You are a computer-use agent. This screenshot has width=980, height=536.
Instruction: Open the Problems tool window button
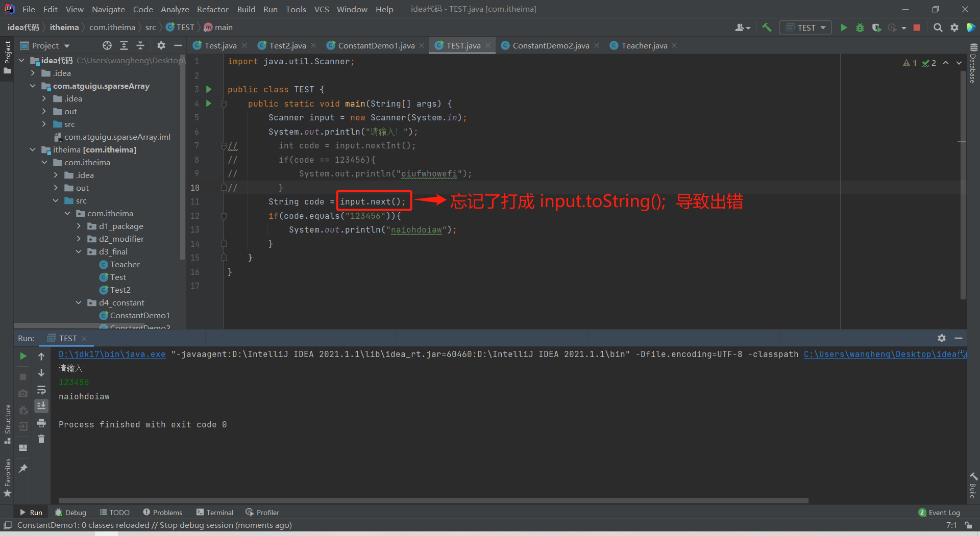coord(163,512)
